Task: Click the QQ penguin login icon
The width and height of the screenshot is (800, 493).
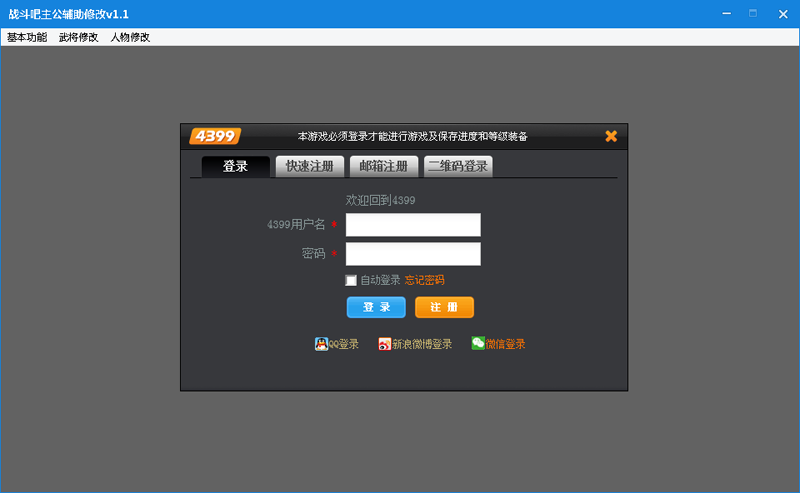Action: coord(322,344)
